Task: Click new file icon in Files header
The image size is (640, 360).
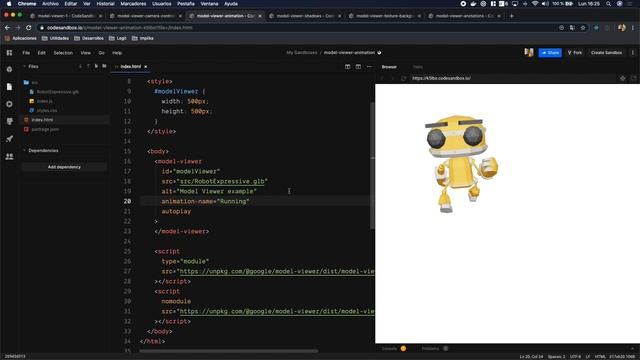Action: point(96,66)
